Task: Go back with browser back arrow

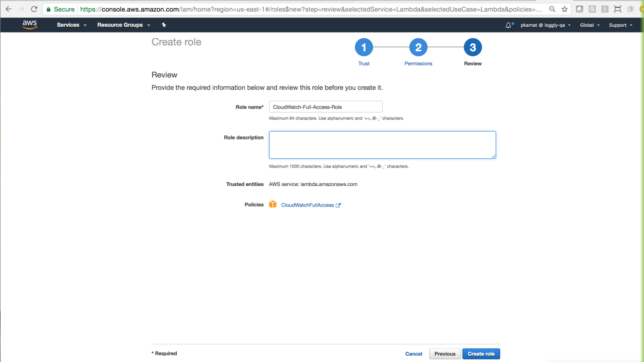Action: pos(9,9)
